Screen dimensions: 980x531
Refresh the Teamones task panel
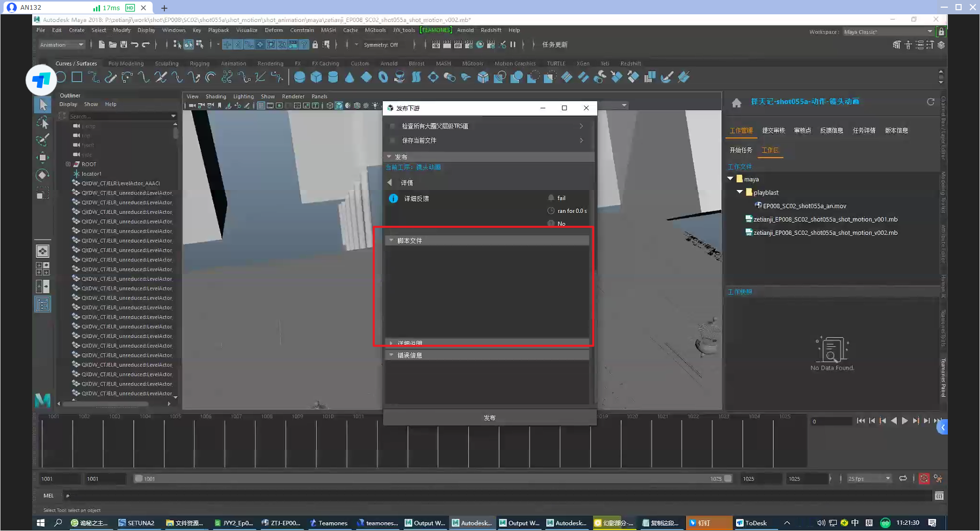(x=930, y=102)
